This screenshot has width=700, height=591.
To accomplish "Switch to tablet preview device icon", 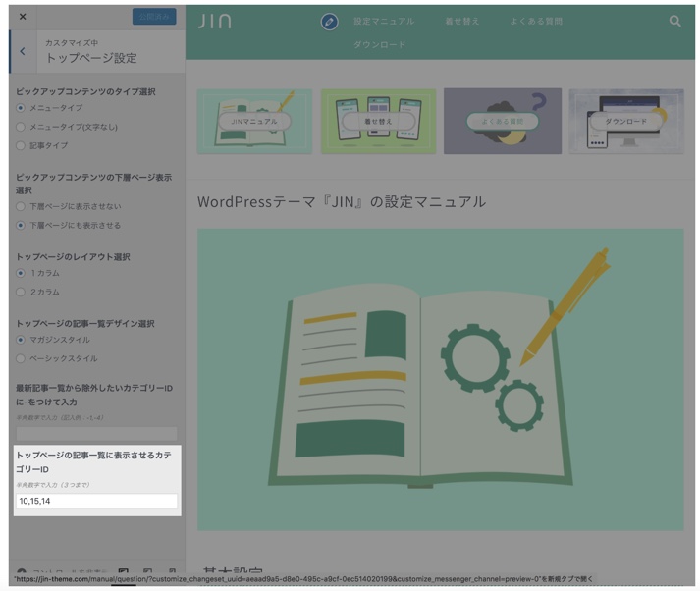I will (148, 571).
